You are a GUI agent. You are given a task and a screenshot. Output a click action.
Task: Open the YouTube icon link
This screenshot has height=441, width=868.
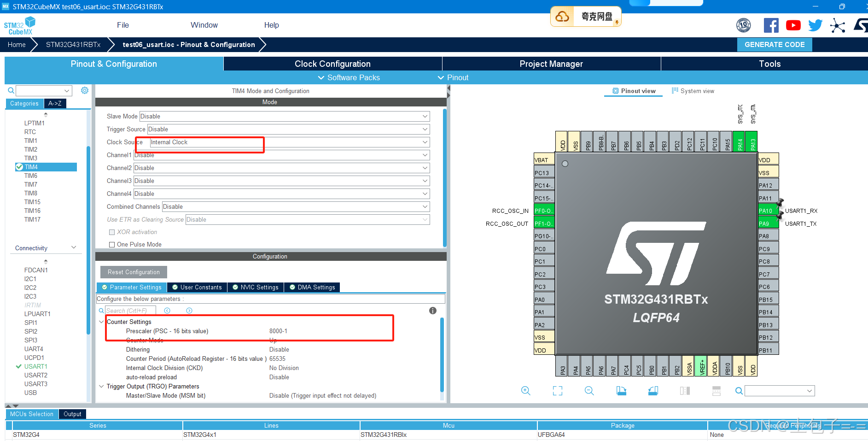coord(793,25)
